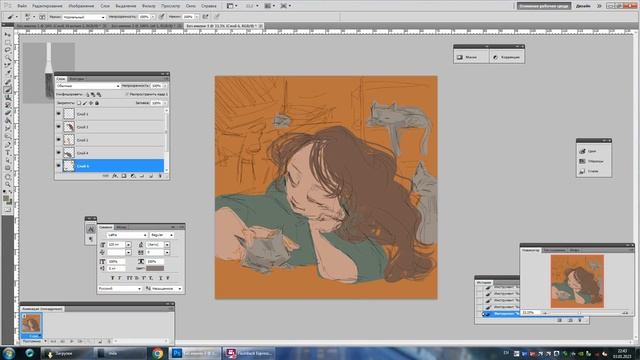The image size is (640, 360).
Task: Open font style dropdown Regular
Action: [x=162, y=235]
